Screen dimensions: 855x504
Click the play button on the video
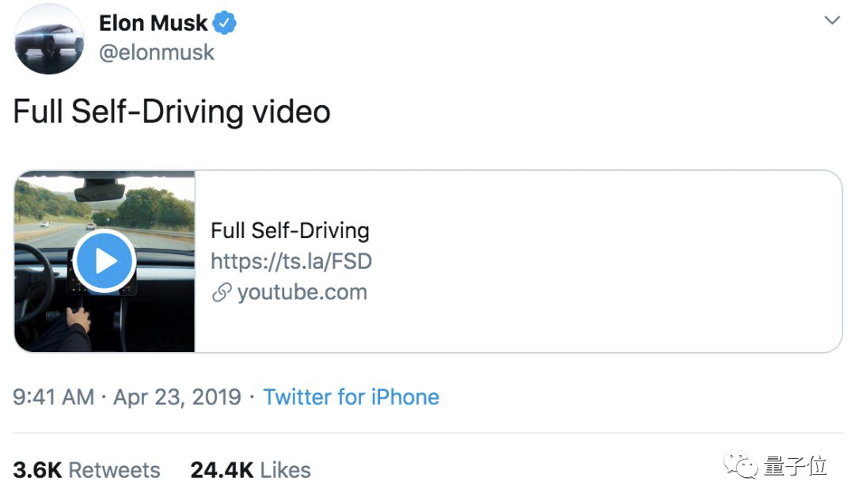click(104, 261)
